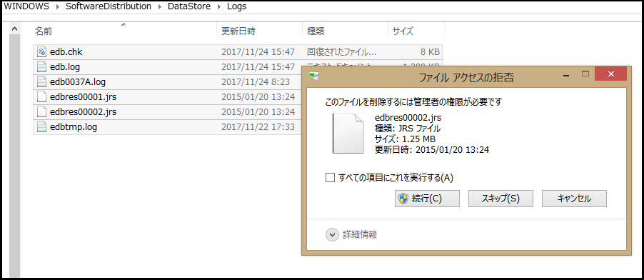This screenshot has height=280, width=644.
Task: Select file name edb.chk
Action: pos(66,52)
